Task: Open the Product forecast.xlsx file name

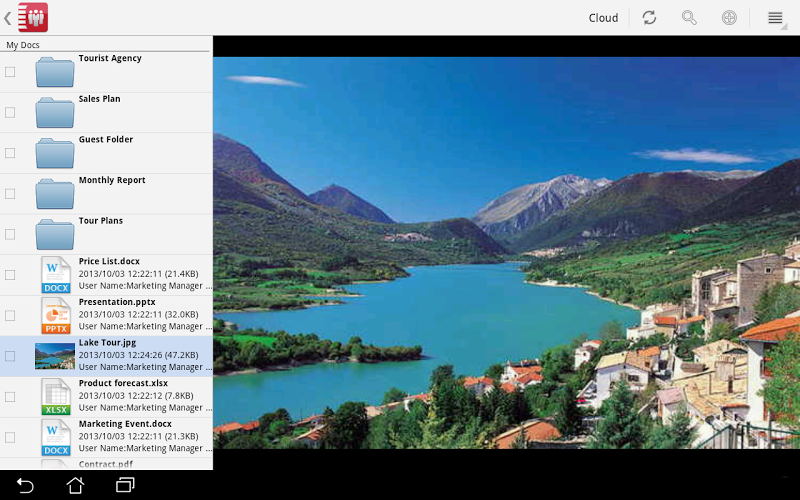Action: [x=123, y=383]
